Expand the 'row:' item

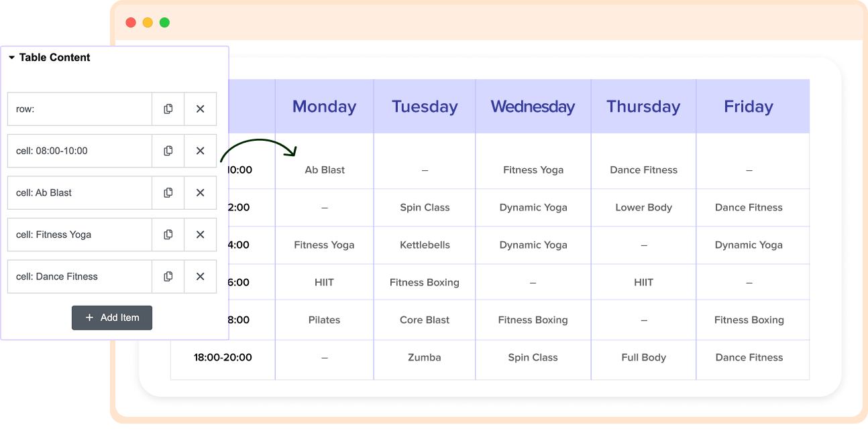point(79,109)
